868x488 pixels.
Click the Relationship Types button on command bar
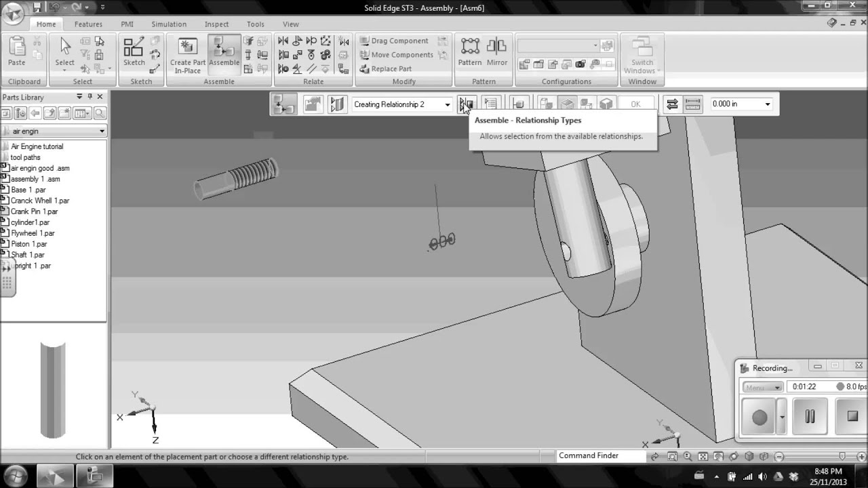[x=466, y=104]
